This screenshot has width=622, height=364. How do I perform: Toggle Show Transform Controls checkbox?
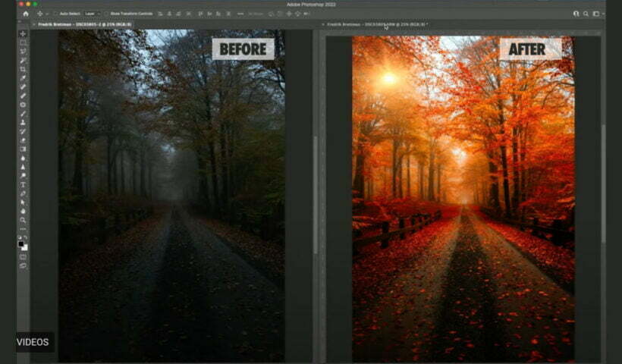pos(108,14)
